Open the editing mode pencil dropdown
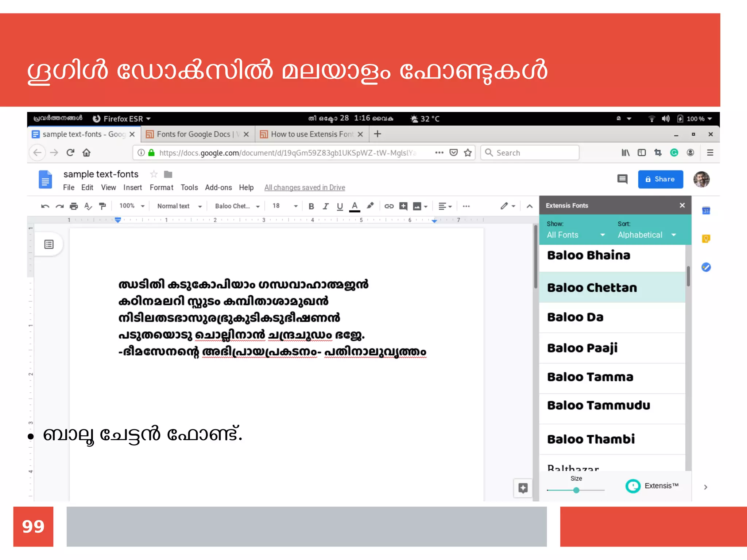 pos(508,206)
